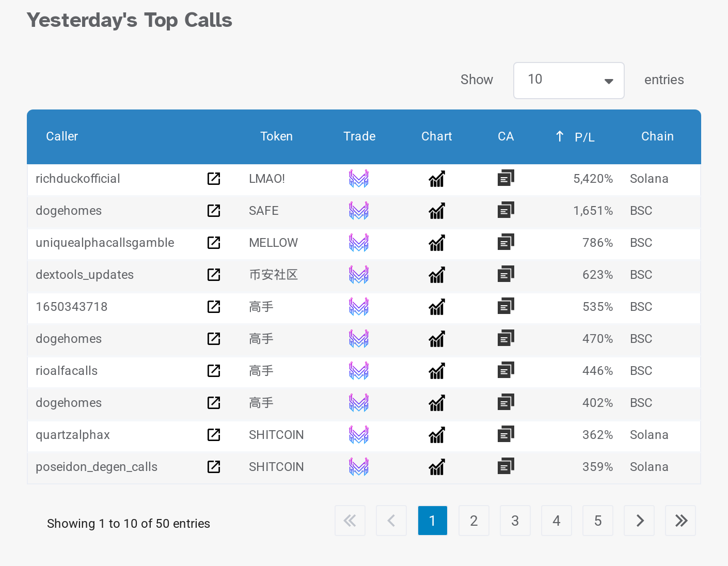Click next page arrow button

(639, 521)
